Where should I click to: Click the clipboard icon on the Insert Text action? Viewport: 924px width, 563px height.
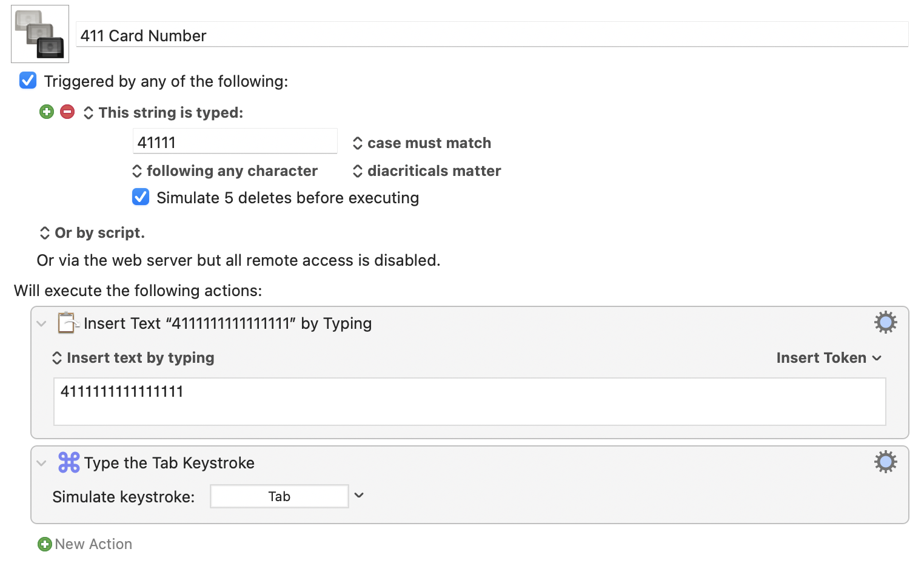[68, 322]
